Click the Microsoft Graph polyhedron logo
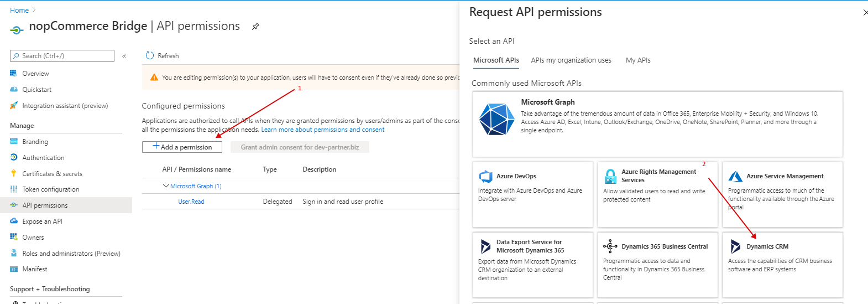868x304 pixels. (x=496, y=119)
